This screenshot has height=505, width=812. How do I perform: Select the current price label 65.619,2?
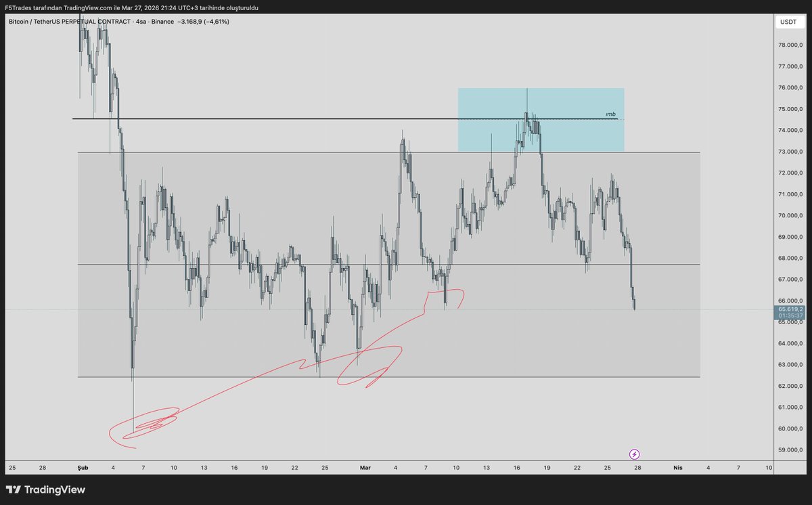point(790,309)
